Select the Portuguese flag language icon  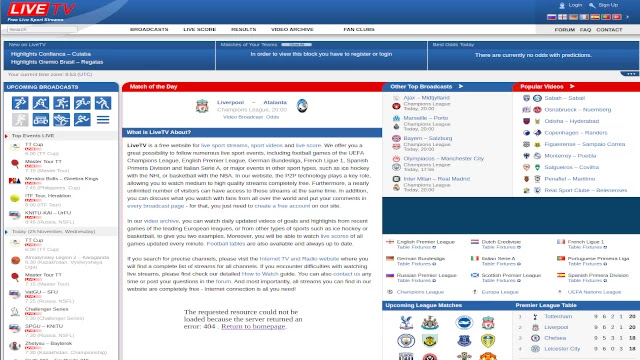pos(606,17)
